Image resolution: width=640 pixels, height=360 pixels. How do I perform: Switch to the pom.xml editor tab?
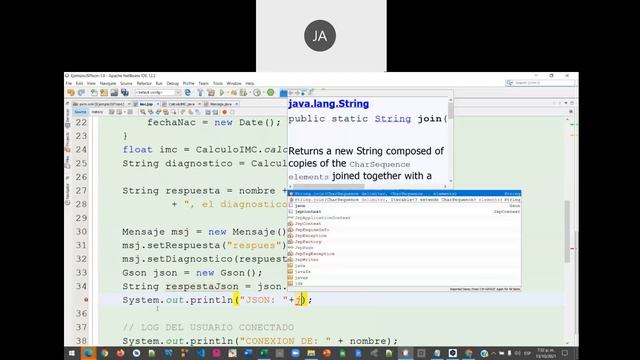pyautogui.click(x=102, y=104)
